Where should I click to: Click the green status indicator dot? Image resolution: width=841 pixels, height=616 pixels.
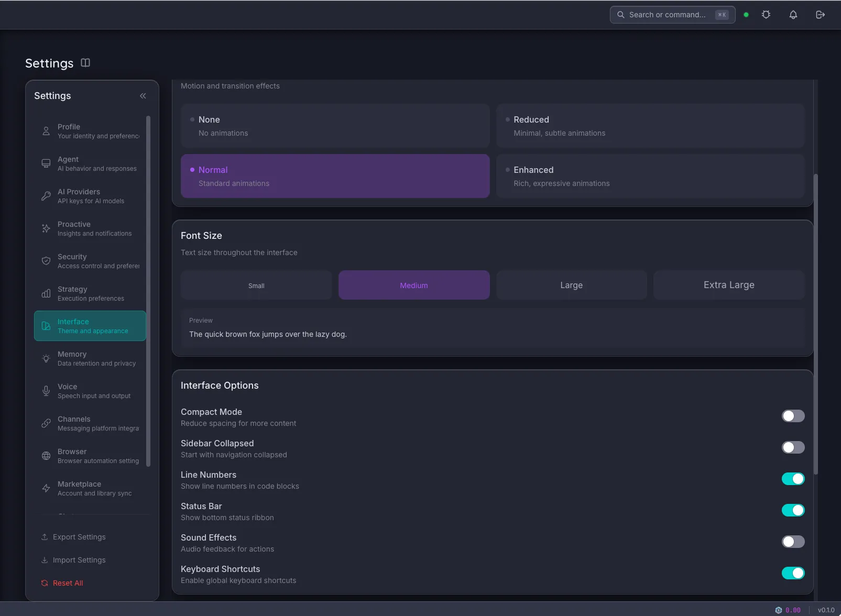pyautogui.click(x=746, y=15)
